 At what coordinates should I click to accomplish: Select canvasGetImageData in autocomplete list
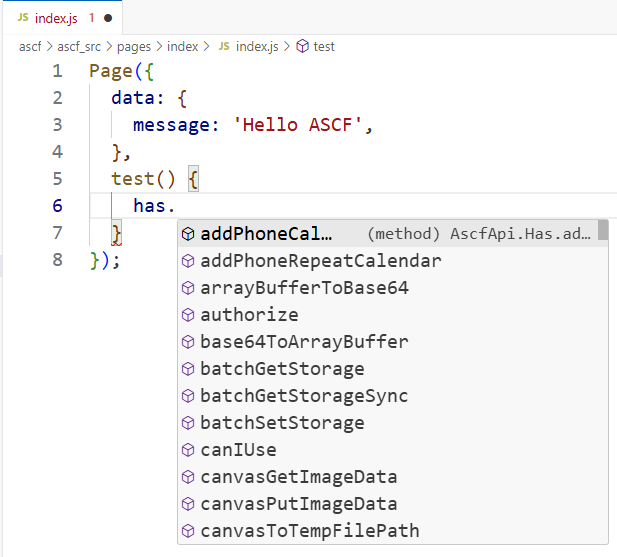393,477
